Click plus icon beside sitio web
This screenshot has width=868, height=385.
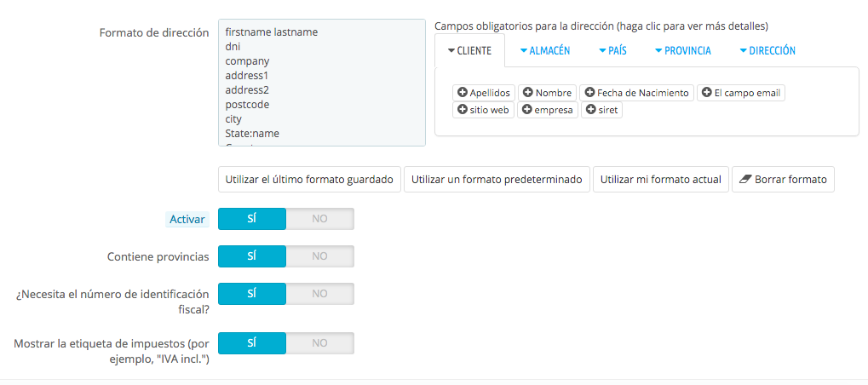463,110
